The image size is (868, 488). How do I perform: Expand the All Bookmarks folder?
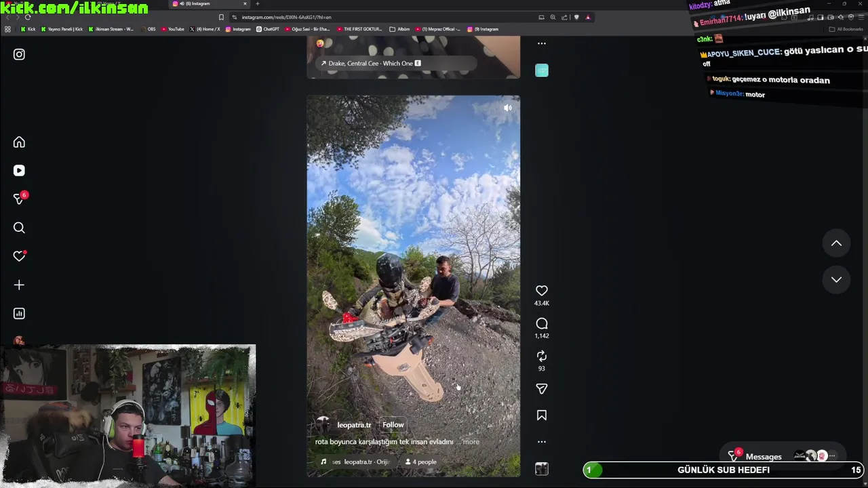(846, 29)
